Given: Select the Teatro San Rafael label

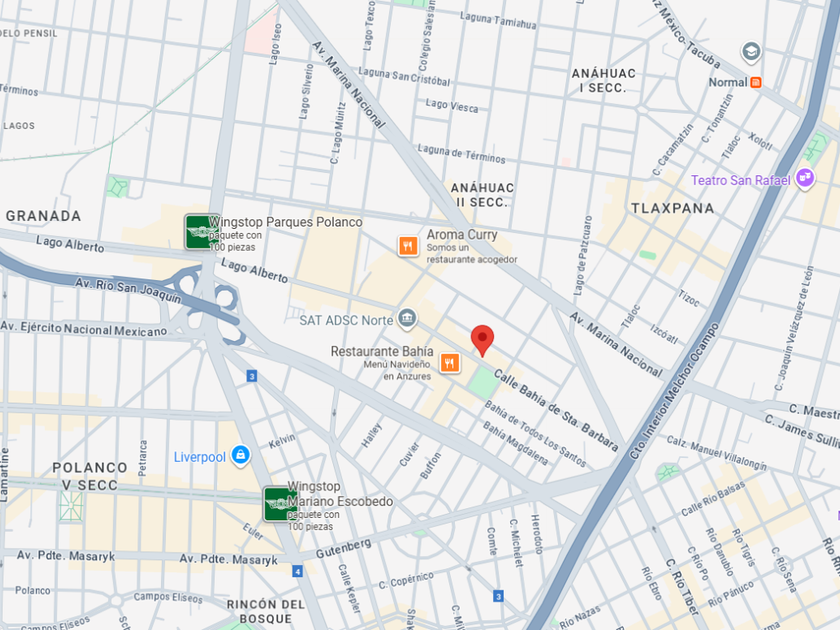Looking at the screenshot, I should pyautogui.click(x=740, y=180).
